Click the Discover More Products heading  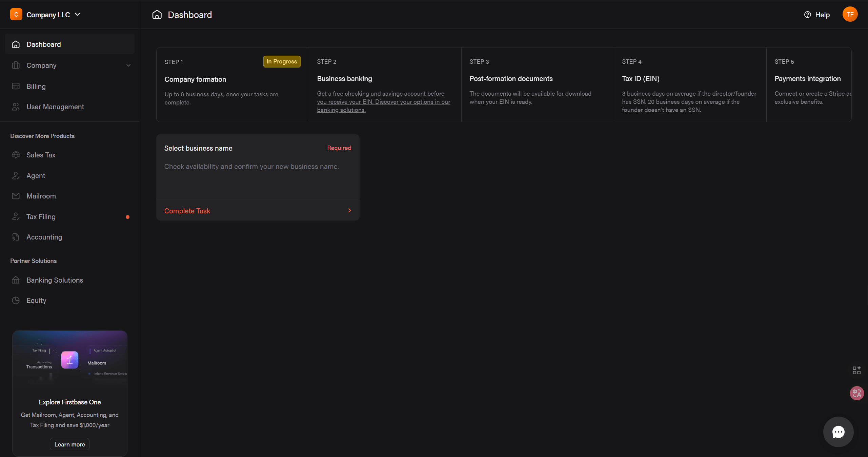pyautogui.click(x=42, y=136)
